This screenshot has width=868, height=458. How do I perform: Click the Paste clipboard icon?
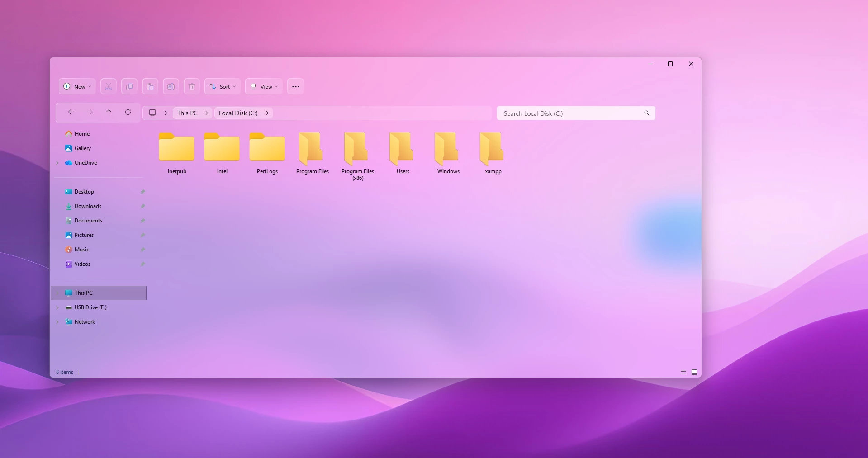click(150, 87)
